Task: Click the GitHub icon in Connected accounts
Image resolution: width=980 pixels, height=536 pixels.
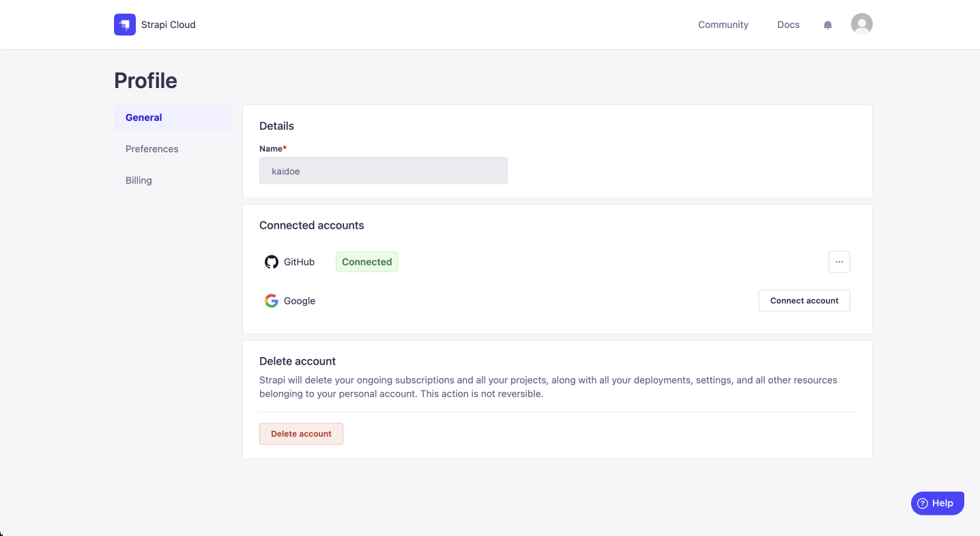Action: tap(272, 262)
